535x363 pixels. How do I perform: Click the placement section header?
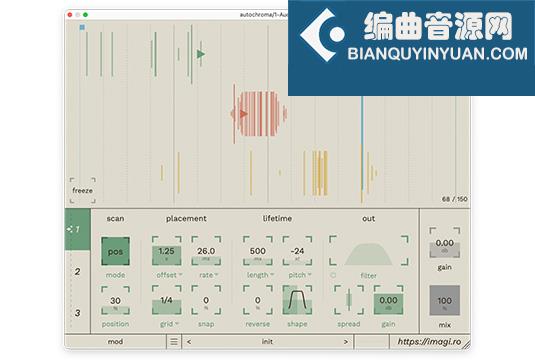[x=186, y=218]
